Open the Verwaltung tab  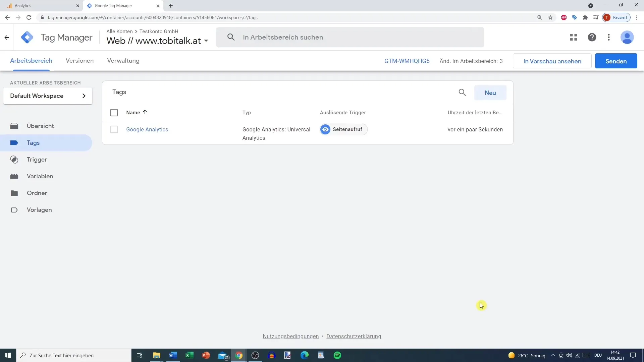(x=123, y=61)
